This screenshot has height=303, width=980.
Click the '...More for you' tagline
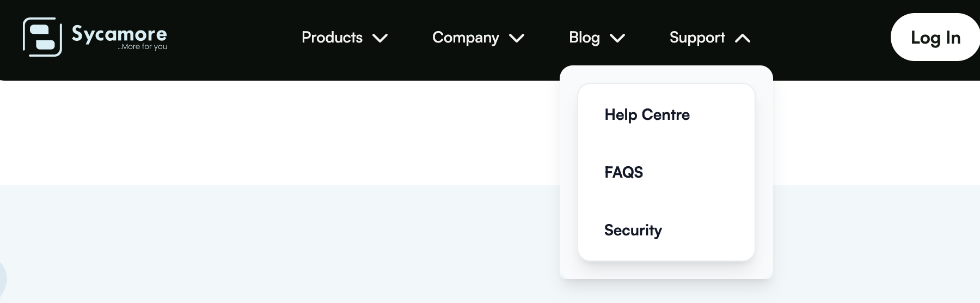tap(143, 47)
